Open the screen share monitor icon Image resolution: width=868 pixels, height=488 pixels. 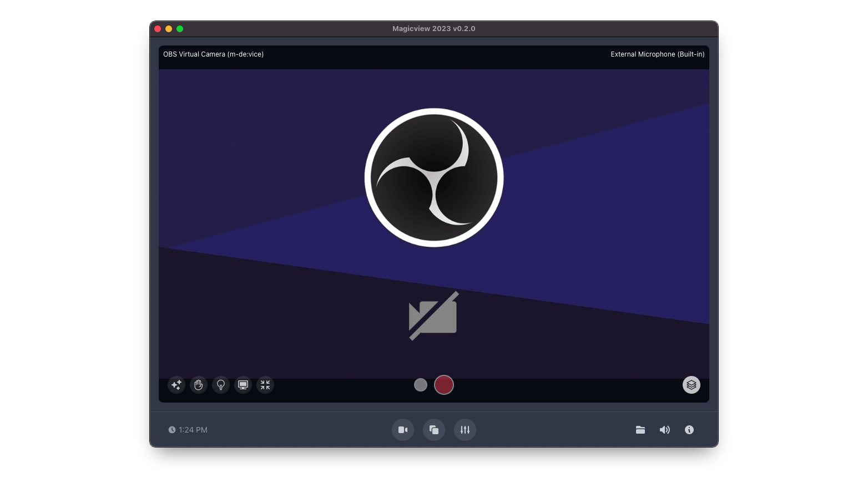(243, 385)
